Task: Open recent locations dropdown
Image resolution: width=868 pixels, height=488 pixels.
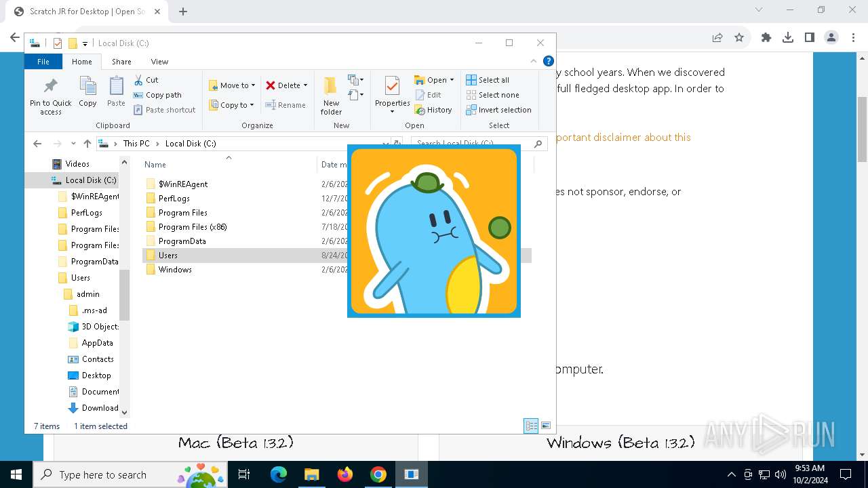Action: [x=73, y=144]
